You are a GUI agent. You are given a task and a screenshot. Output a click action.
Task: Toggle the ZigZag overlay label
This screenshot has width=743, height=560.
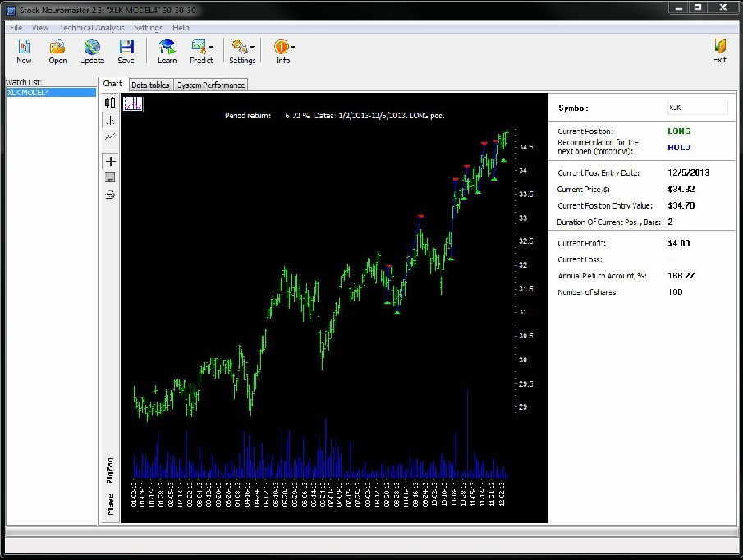coord(110,470)
